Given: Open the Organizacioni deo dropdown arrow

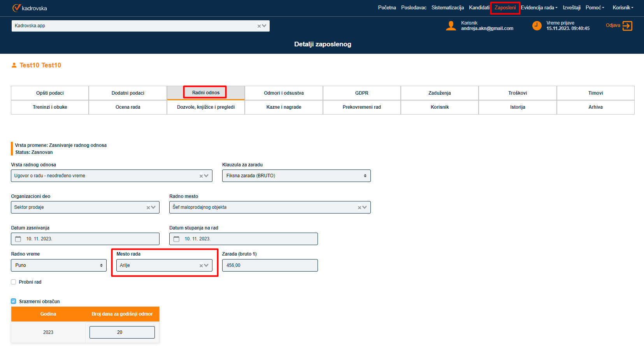Looking at the screenshot, I should 153,207.
